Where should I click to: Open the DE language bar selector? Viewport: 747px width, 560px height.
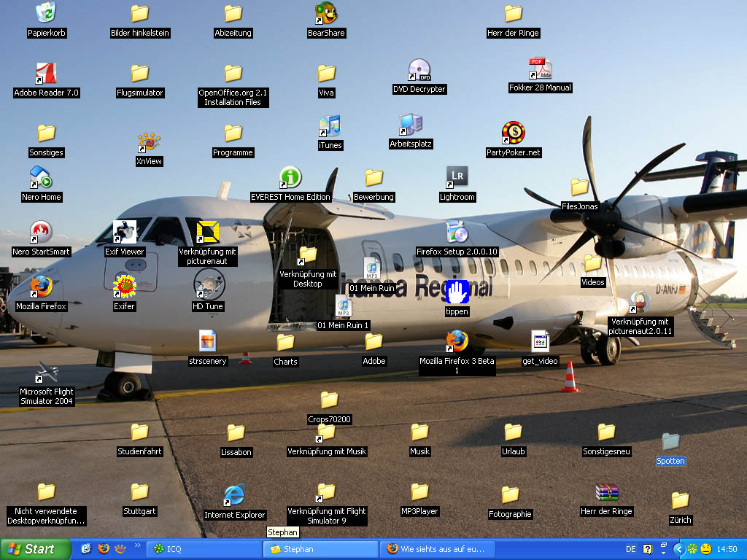tap(631, 549)
